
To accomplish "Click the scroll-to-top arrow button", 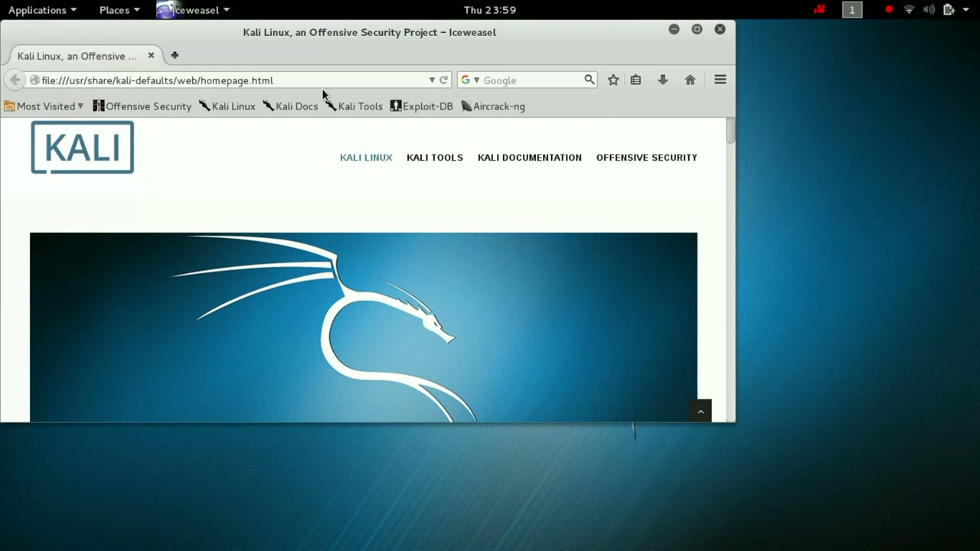I will 700,411.
